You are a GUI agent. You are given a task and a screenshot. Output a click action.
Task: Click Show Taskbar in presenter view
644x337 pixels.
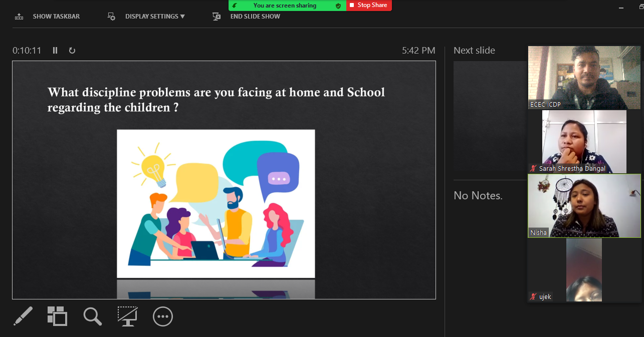[x=48, y=17]
